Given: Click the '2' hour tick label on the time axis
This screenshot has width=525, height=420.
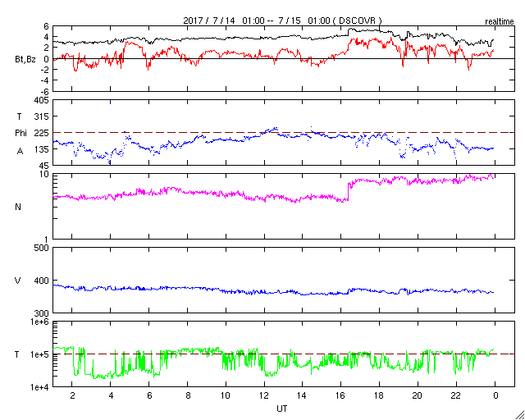Looking at the screenshot, I should [72, 395].
